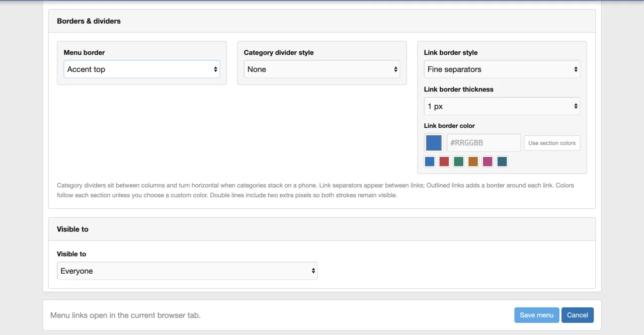Screen dimensions: 644x335
Task: Pick the blue preset color swatch
Action: [x=430, y=161]
